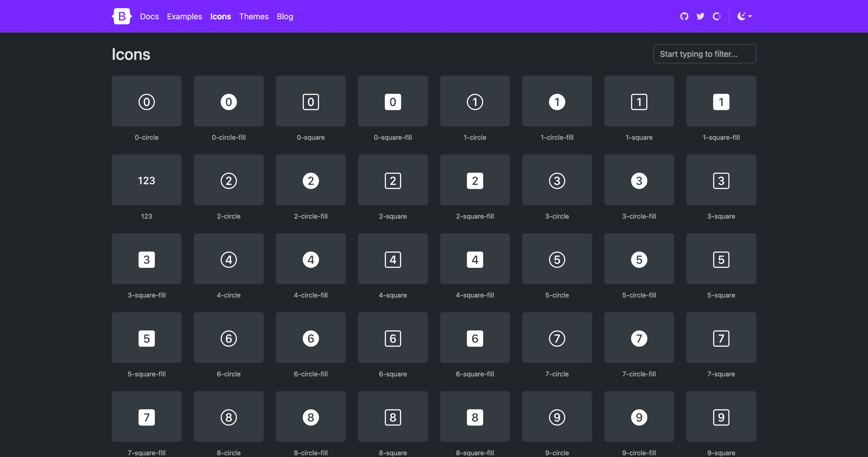Open the 5-square icon tile
The height and width of the screenshot is (457, 868).
(721, 259)
